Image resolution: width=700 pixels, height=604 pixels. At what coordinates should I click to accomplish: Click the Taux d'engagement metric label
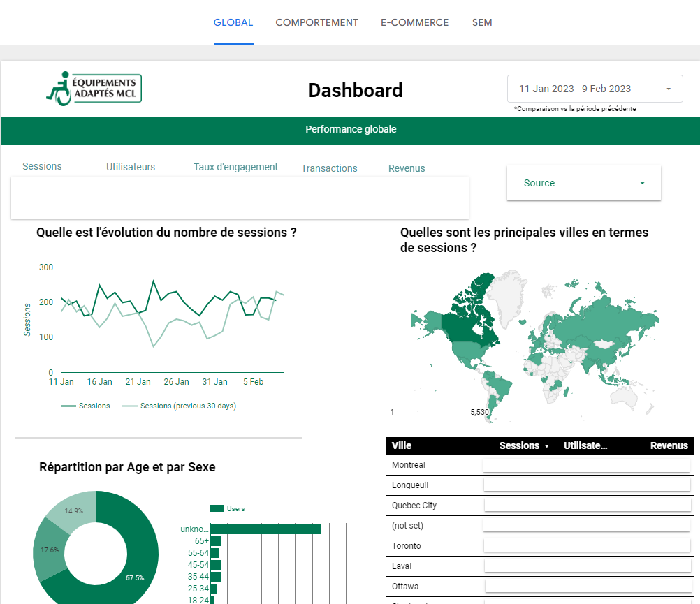(x=235, y=167)
